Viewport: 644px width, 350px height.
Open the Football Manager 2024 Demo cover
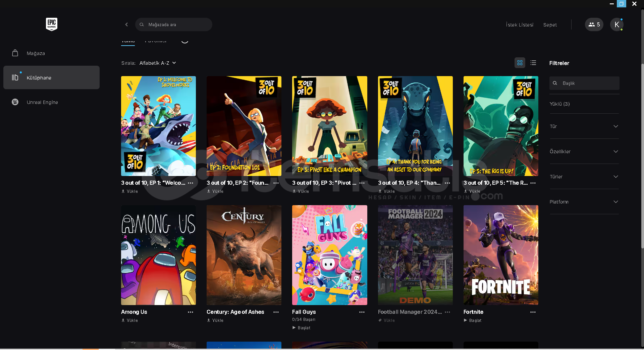(x=415, y=255)
